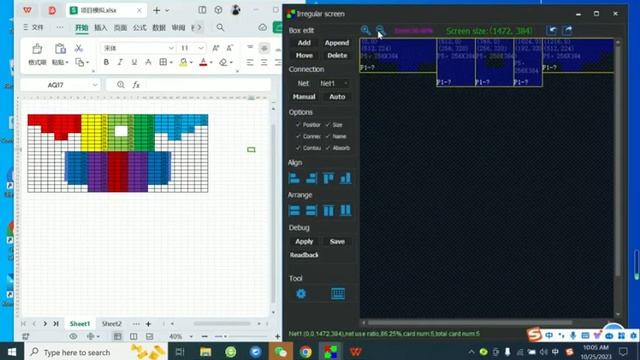The image size is (640, 360).
Task: Click the Append box button
Action: (x=337, y=42)
